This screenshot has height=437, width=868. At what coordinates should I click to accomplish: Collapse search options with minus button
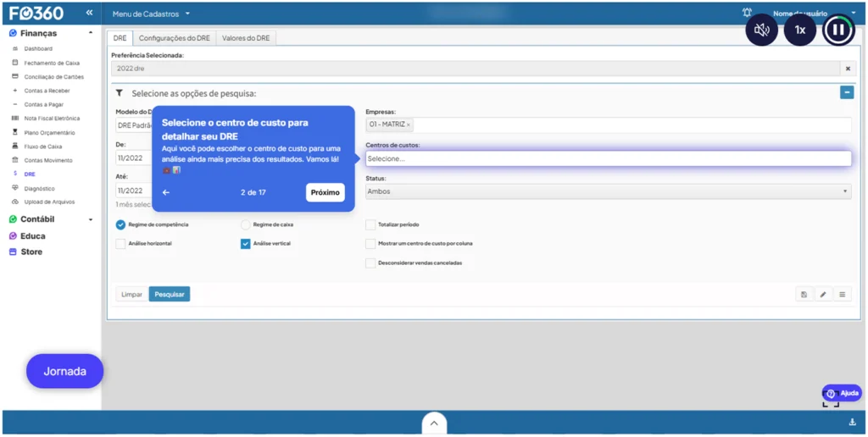pyautogui.click(x=847, y=92)
